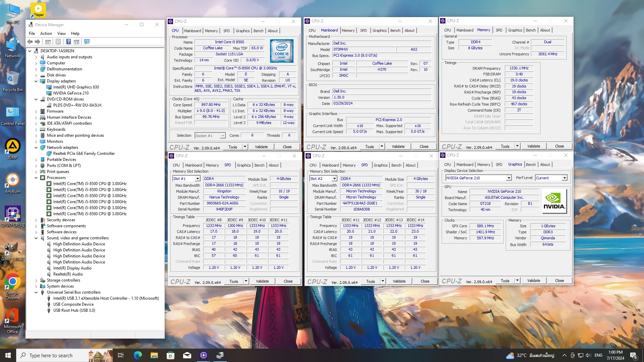The height and width of the screenshot is (362, 644).
Task: Open Microsoft Office desktop icon
Action: click(x=13, y=321)
